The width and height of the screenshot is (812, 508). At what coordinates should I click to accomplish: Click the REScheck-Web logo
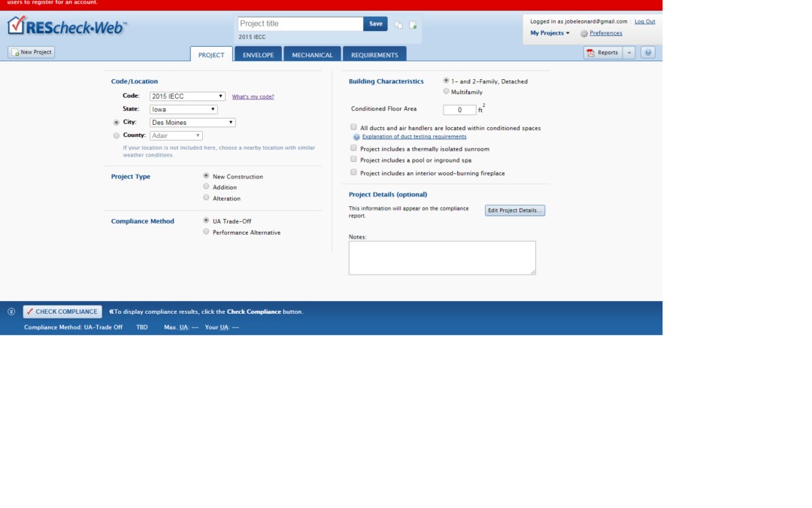[67, 27]
